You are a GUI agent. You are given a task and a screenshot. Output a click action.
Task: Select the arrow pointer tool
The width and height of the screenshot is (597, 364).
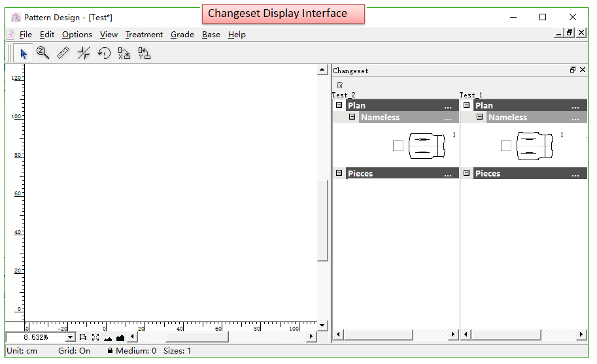click(x=24, y=54)
